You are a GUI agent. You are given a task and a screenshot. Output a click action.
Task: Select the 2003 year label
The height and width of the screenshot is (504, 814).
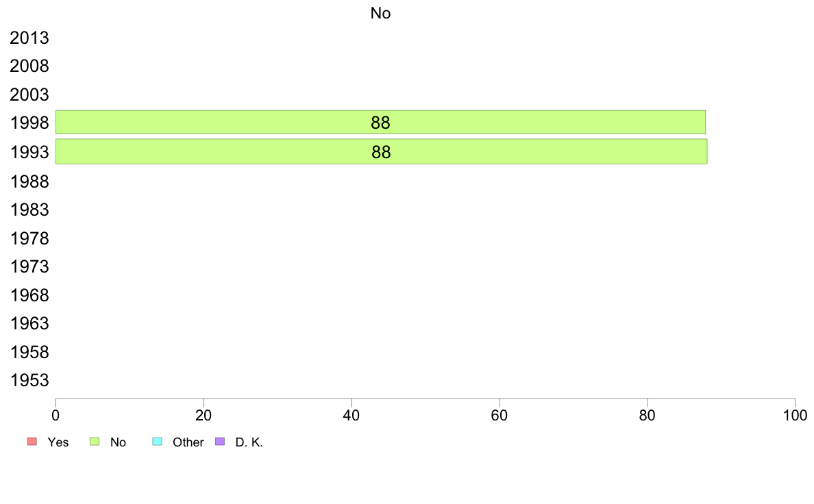29,95
